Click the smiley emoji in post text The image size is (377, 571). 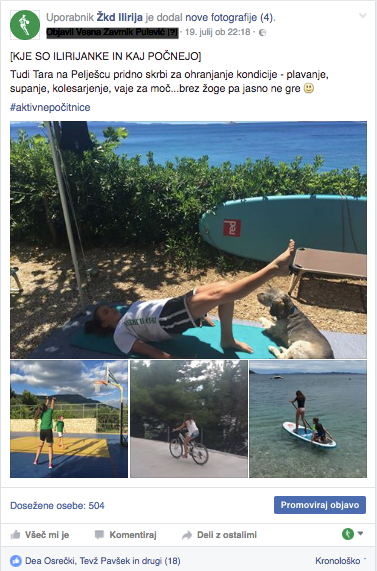click(309, 88)
